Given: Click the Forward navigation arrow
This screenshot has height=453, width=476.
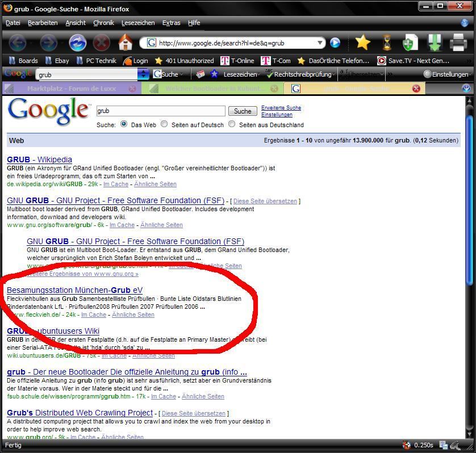Looking at the screenshot, I should tap(49, 43).
